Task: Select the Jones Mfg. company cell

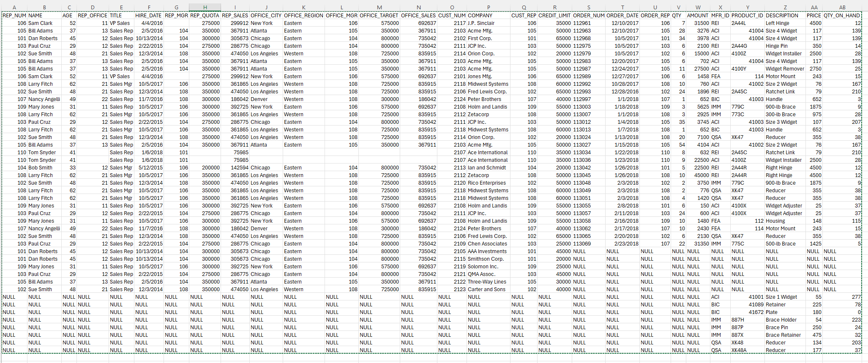Action: tap(488, 76)
